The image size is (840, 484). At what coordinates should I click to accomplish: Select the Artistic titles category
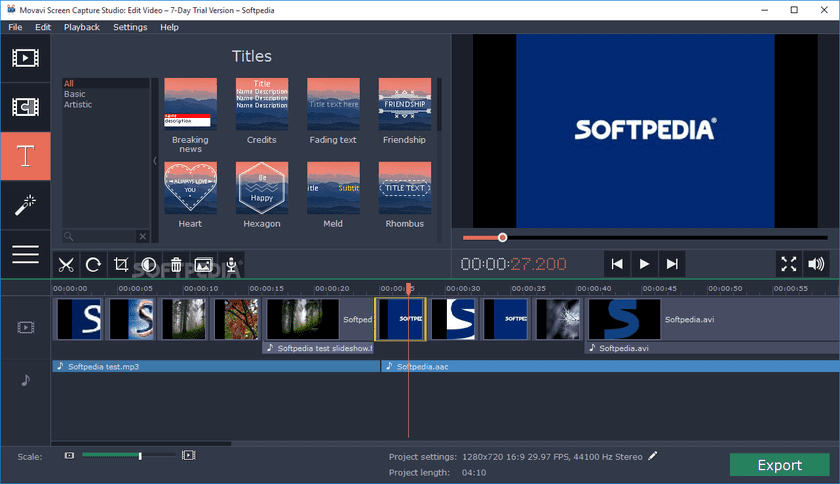point(78,104)
